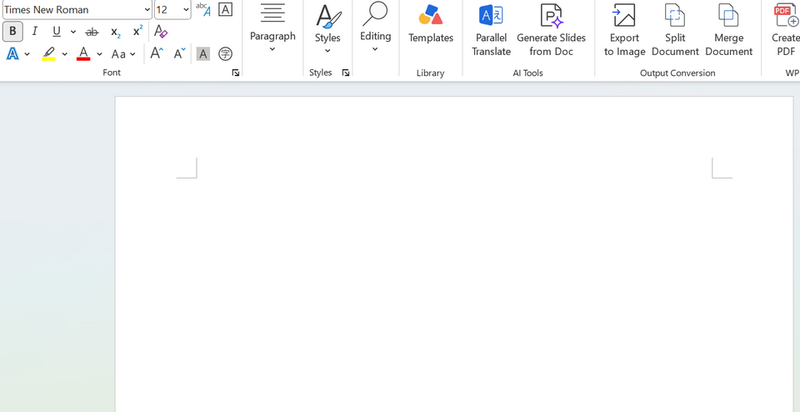This screenshot has width=800, height=412.
Task: Open highlight color dropdown arrow
Action: [x=65, y=54]
